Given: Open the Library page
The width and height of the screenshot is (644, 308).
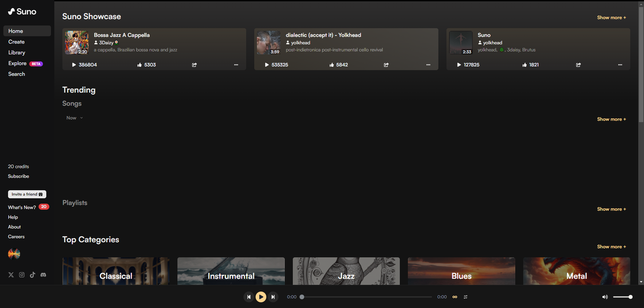Looking at the screenshot, I should pyautogui.click(x=17, y=53).
